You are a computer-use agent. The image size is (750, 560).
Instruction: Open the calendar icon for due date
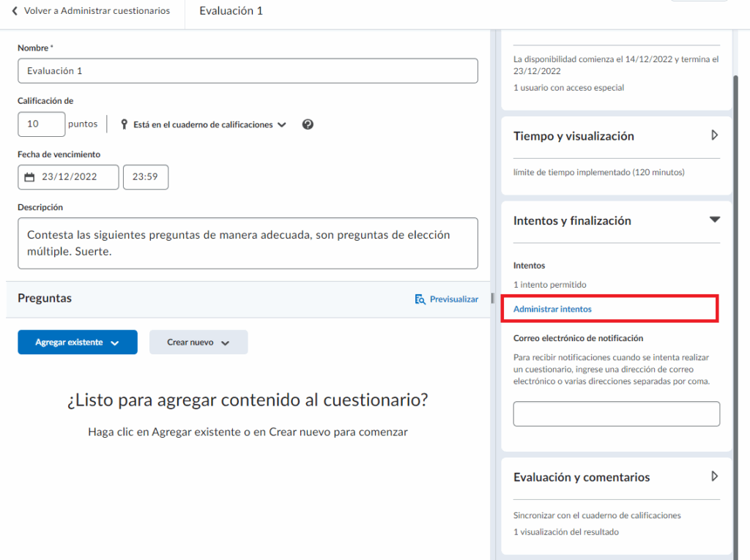29,177
